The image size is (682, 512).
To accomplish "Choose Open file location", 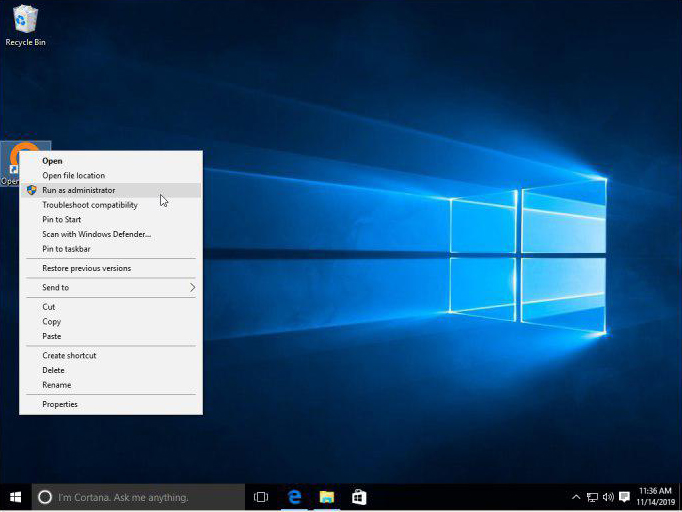I will point(73,176).
